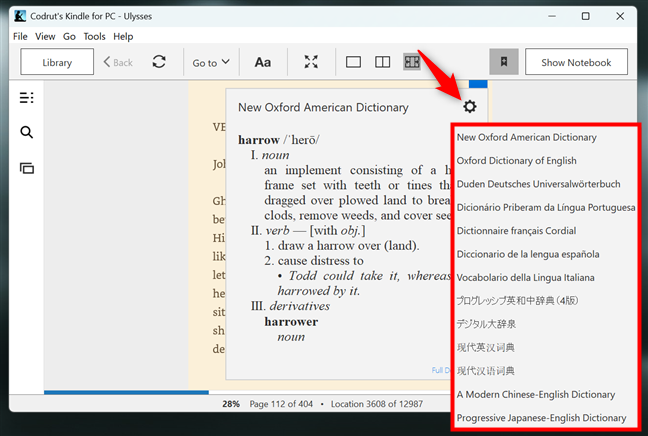
Task: Open the flashcards icon in sidebar
Action: 26,168
